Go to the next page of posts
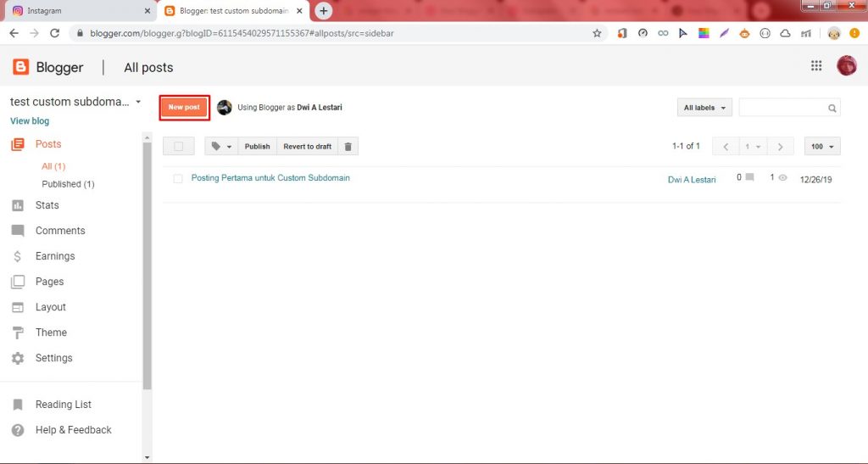Screen dimensions: 868x464 tap(780, 146)
